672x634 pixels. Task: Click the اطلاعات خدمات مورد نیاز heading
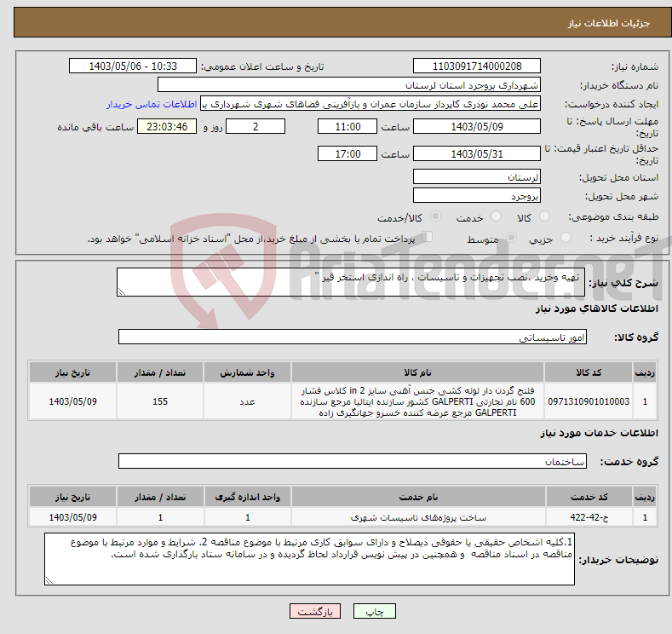coord(599,433)
